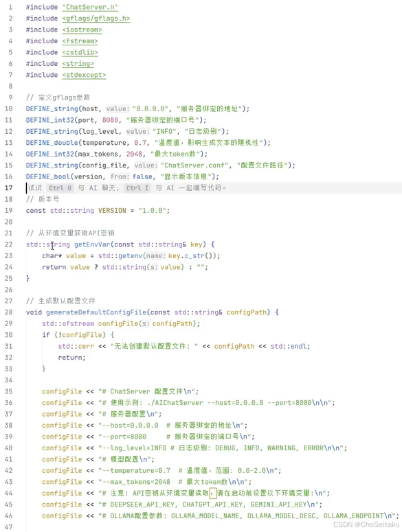Click DEFINE_double macro on line 13

point(52,143)
